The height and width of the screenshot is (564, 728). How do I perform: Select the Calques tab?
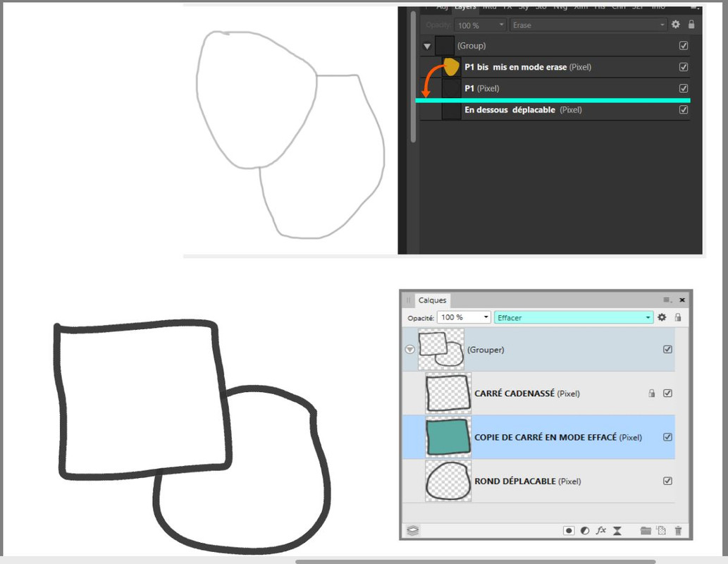[432, 300]
